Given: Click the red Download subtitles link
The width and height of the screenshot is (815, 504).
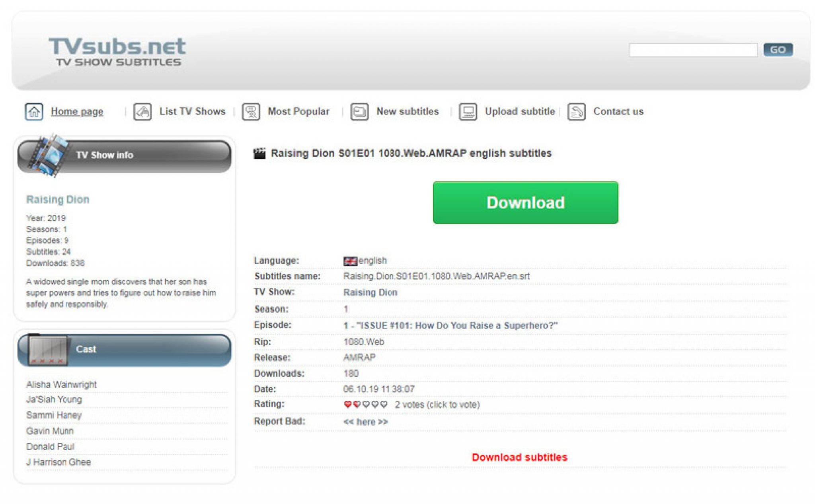Looking at the screenshot, I should [x=519, y=457].
